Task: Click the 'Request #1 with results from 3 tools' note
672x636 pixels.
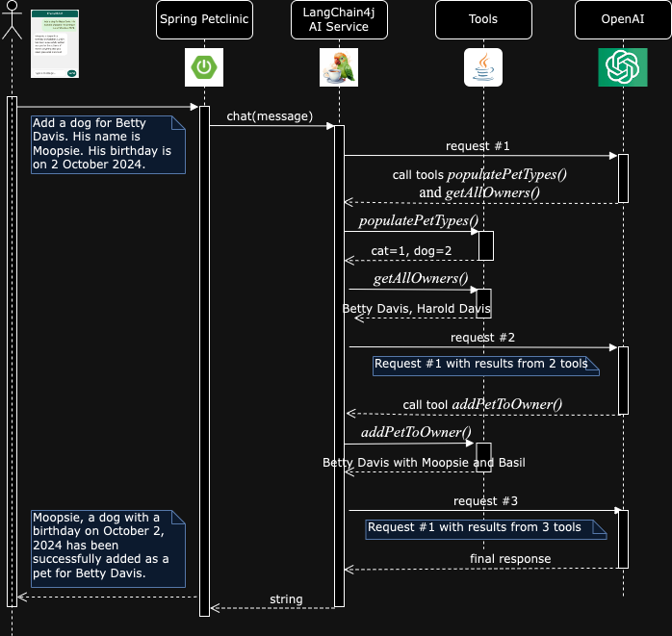Action: click(486, 530)
